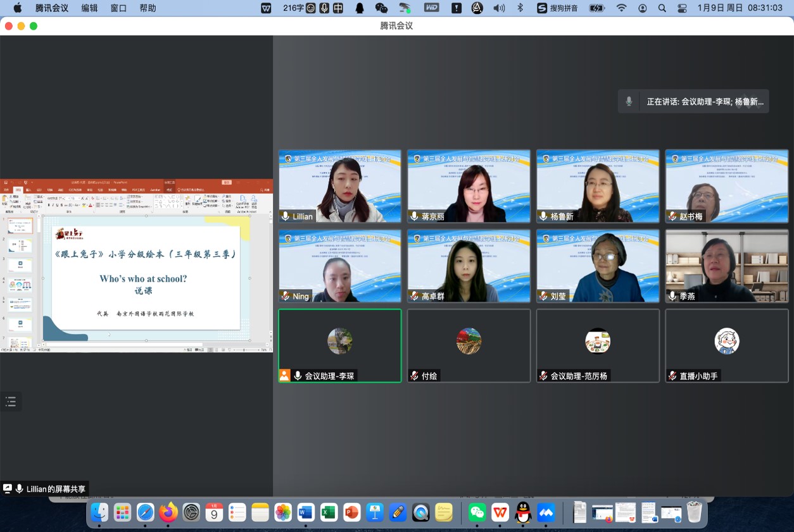Select 直播小助手 participant tile
Viewport: 794px width, 532px height.
pos(727,345)
